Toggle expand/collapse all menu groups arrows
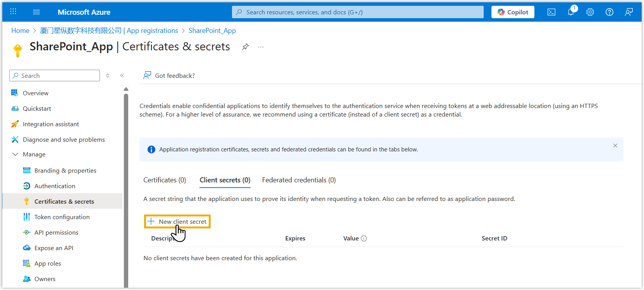This screenshot has height=290, width=644. click(108, 76)
